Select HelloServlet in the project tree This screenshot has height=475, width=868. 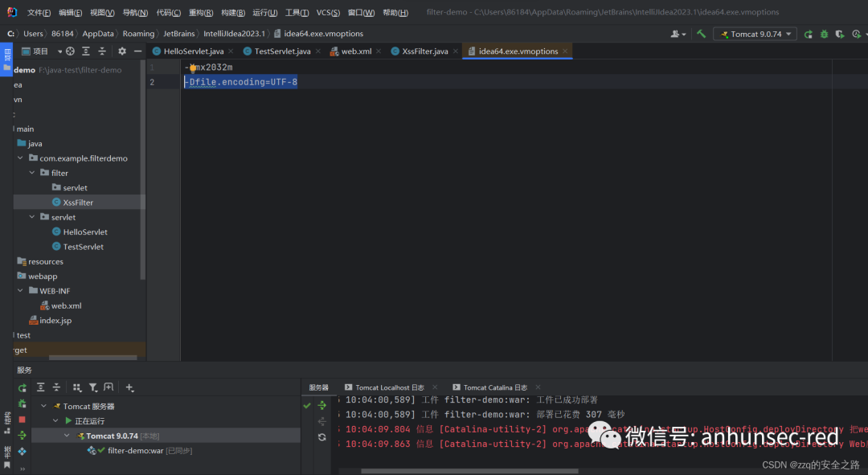coord(79,232)
